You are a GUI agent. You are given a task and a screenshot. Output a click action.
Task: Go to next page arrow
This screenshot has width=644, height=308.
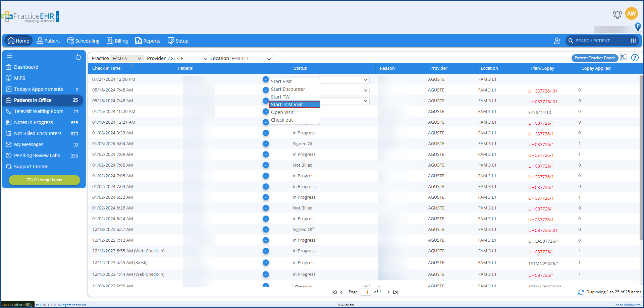[388, 292]
